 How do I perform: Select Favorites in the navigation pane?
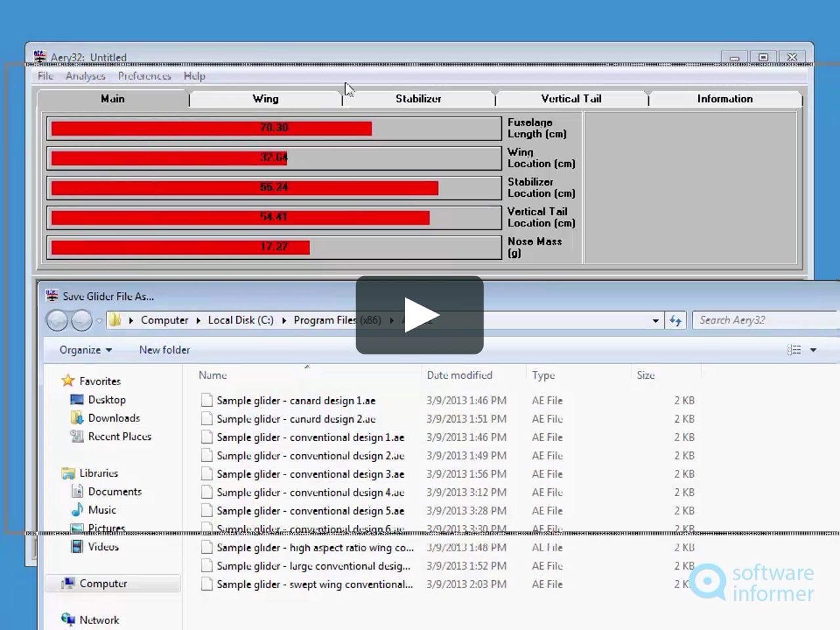click(x=100, y=381)
